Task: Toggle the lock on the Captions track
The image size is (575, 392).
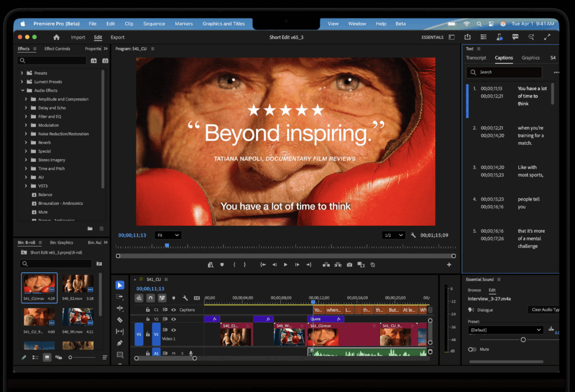Action: point(148,309)
